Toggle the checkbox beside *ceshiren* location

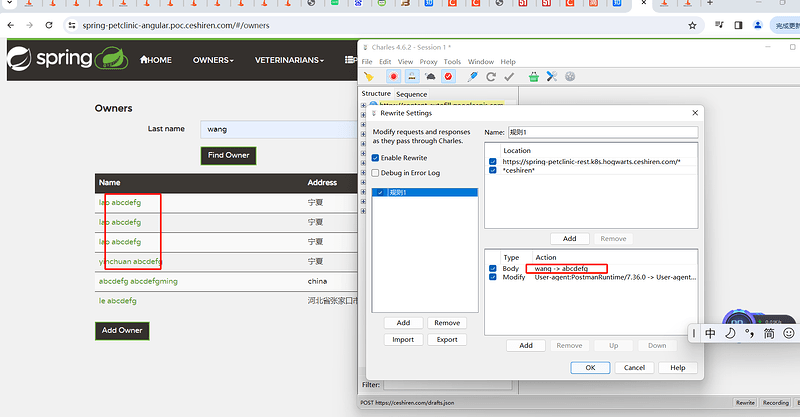[493, 170]
